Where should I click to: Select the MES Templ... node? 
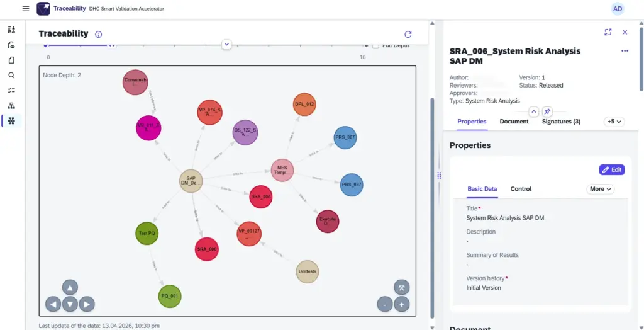pos(282,170)
